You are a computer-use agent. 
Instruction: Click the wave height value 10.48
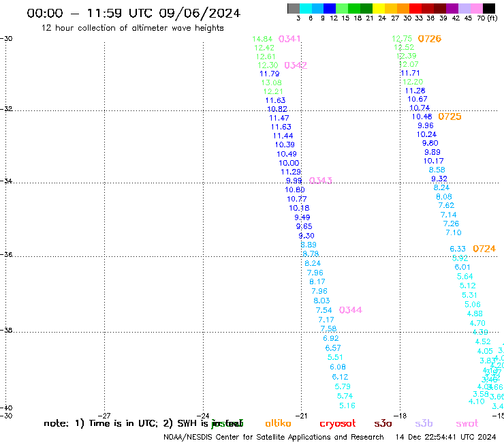pyautogui.click(x=422, y=117)
